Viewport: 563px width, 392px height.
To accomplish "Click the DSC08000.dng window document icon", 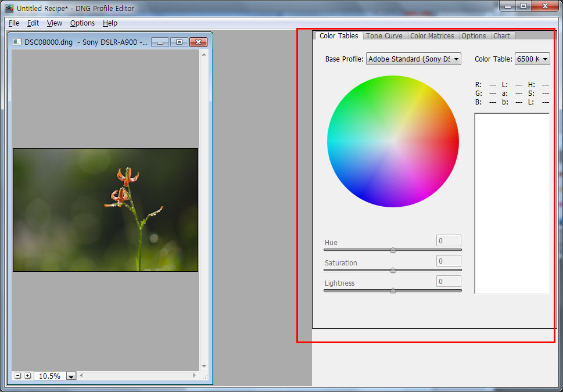I will click(x=17, y=42).
